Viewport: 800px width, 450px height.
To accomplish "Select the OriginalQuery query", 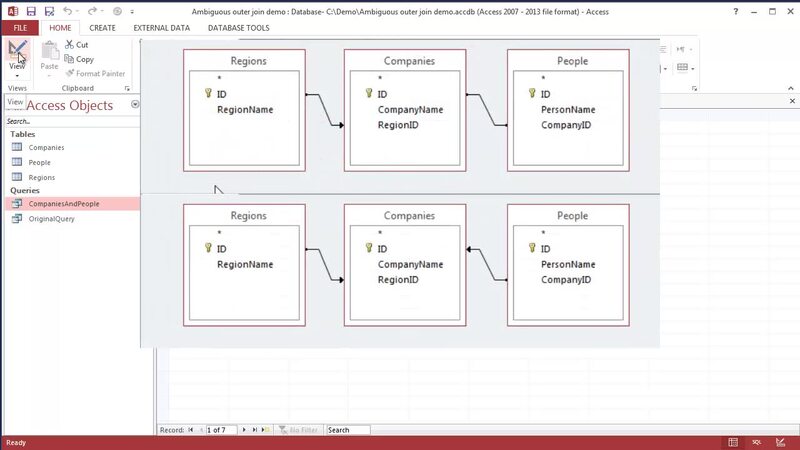I will (x=51, y=218).
